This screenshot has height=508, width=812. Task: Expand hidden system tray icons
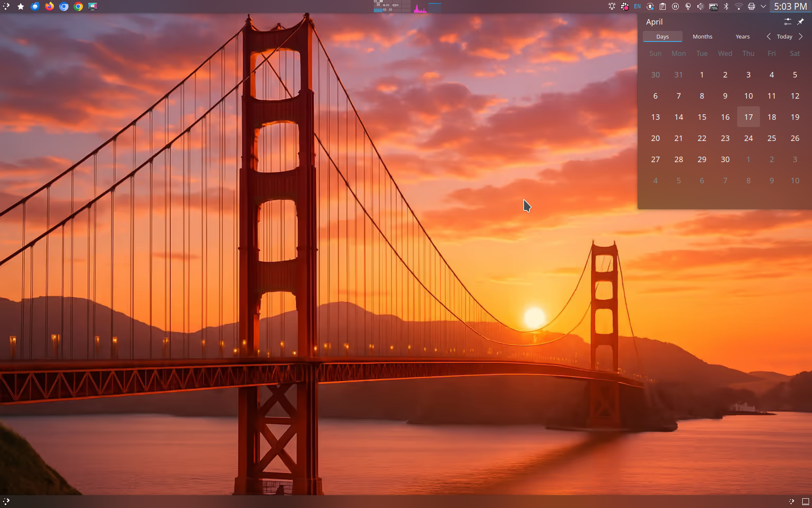(763, 6)
